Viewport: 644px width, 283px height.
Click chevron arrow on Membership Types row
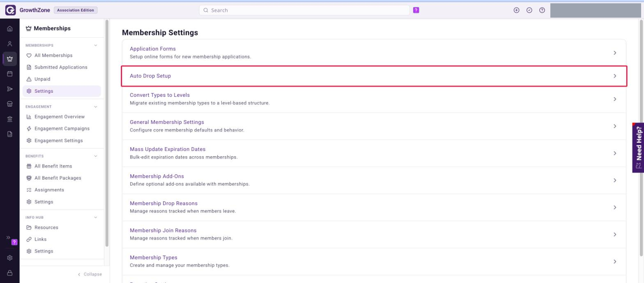(615, 262)
